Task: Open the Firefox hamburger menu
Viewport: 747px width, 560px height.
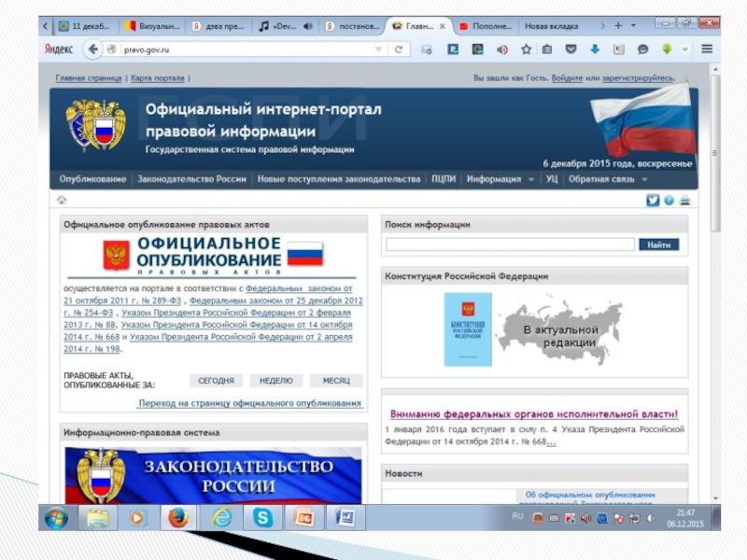Action: point(706,49)
